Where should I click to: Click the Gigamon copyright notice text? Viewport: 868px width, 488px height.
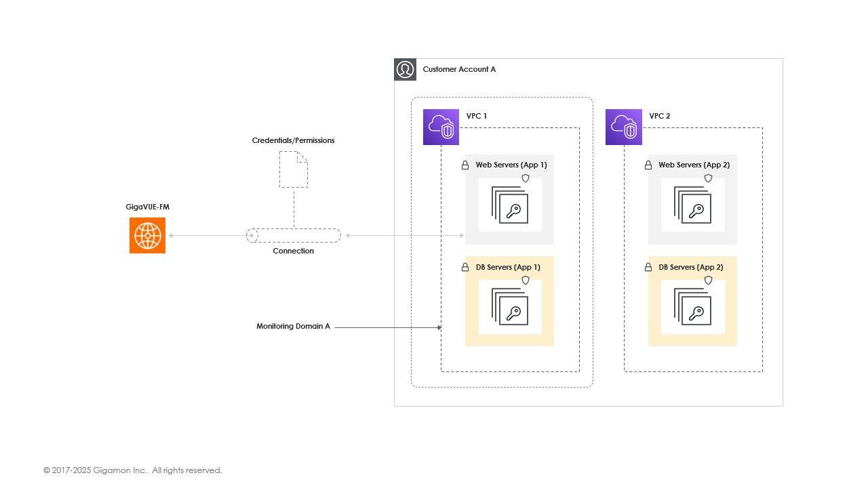(133, 470)
